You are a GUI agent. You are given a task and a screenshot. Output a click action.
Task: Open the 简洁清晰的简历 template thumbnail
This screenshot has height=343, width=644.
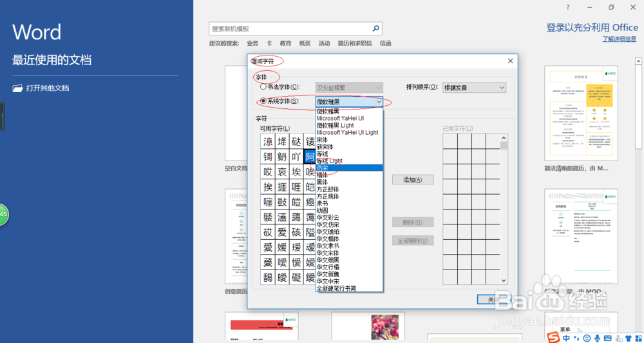point(581,113)
